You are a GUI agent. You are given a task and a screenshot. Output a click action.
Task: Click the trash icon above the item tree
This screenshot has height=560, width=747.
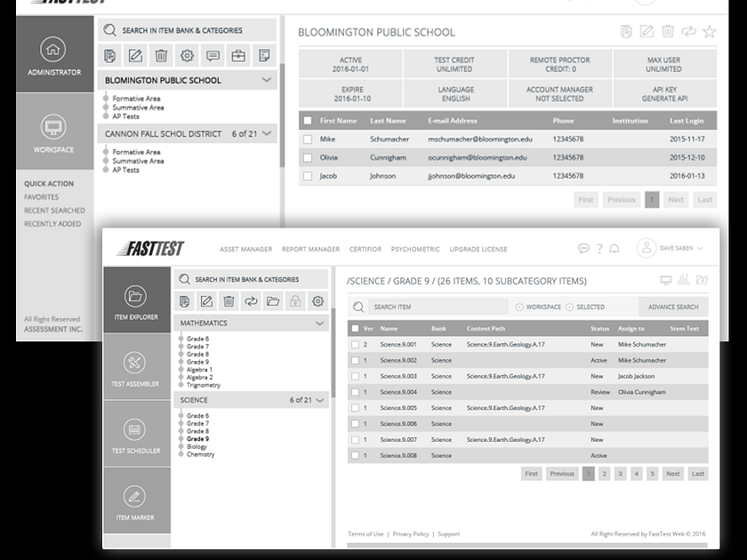click(227, 301)
